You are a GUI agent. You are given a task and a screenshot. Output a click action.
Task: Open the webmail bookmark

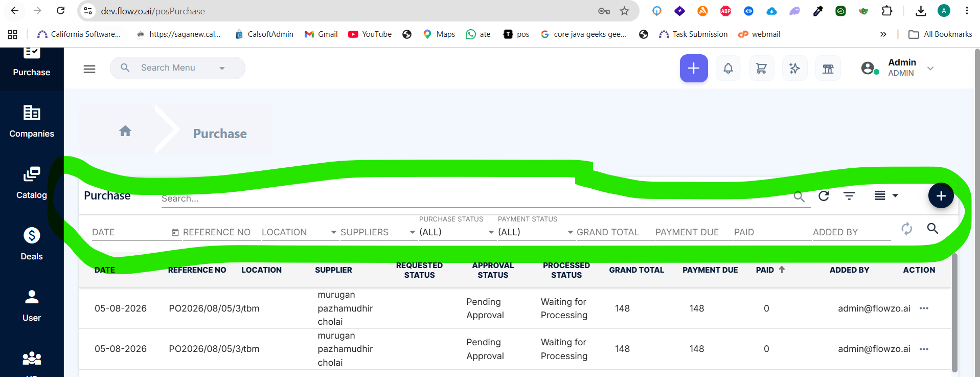coord(759,34)
